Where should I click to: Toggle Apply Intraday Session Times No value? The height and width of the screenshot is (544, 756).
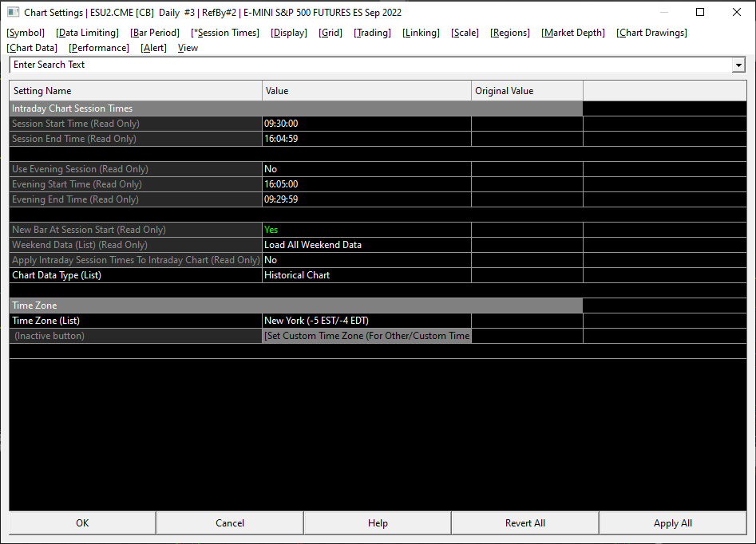click(366, 260)
